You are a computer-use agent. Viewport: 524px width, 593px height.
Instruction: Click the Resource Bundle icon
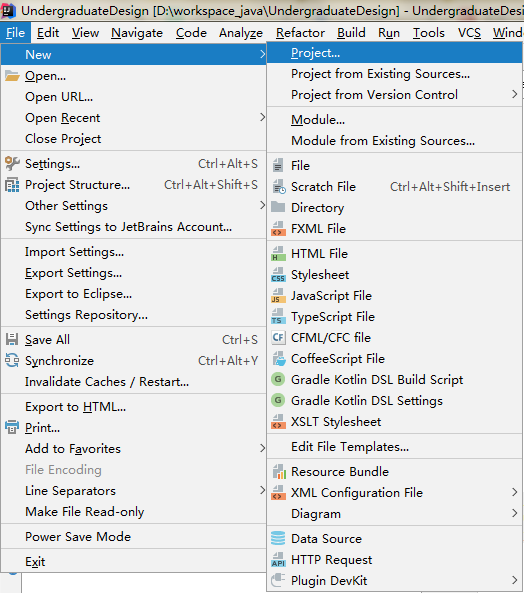click(x=279, y=472)
